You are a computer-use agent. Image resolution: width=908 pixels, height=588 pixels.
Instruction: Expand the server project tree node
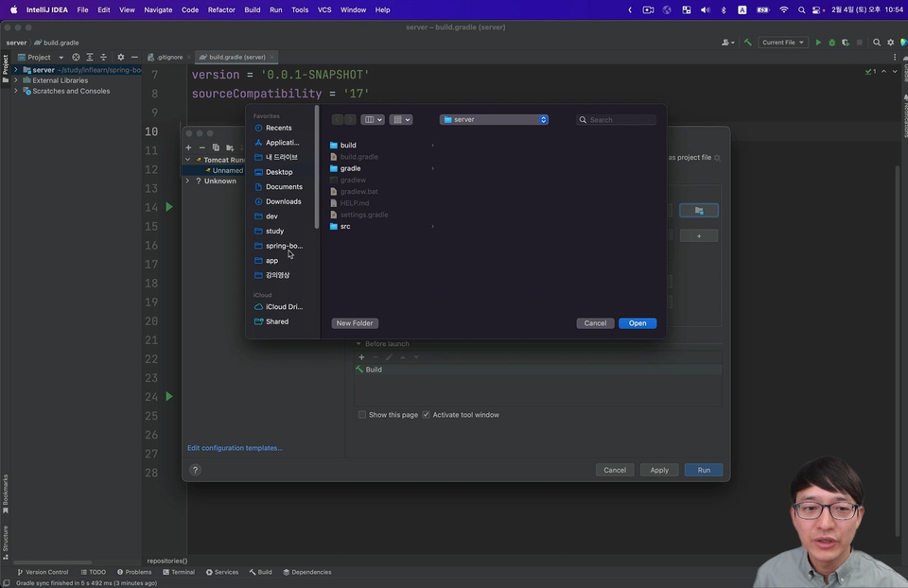16,70
